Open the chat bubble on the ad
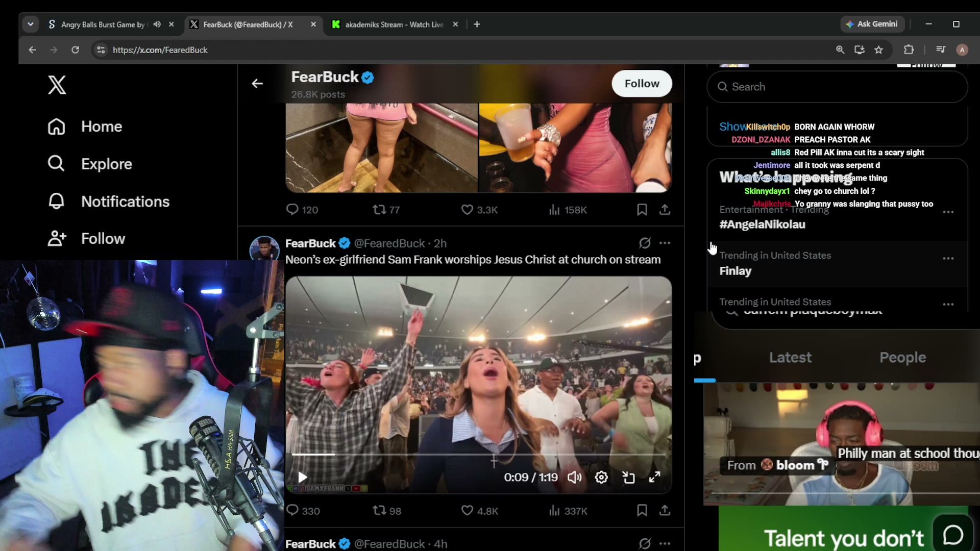980x551 pixels. (952, 535)
